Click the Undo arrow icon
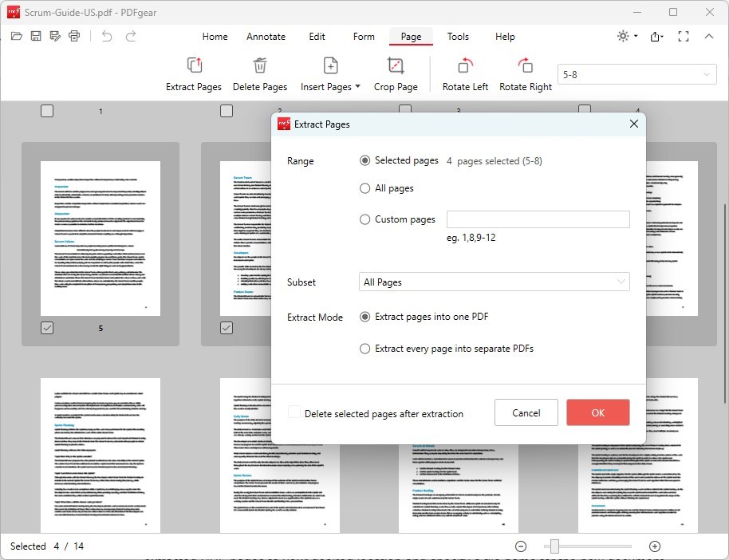 (x=105, y=35)
